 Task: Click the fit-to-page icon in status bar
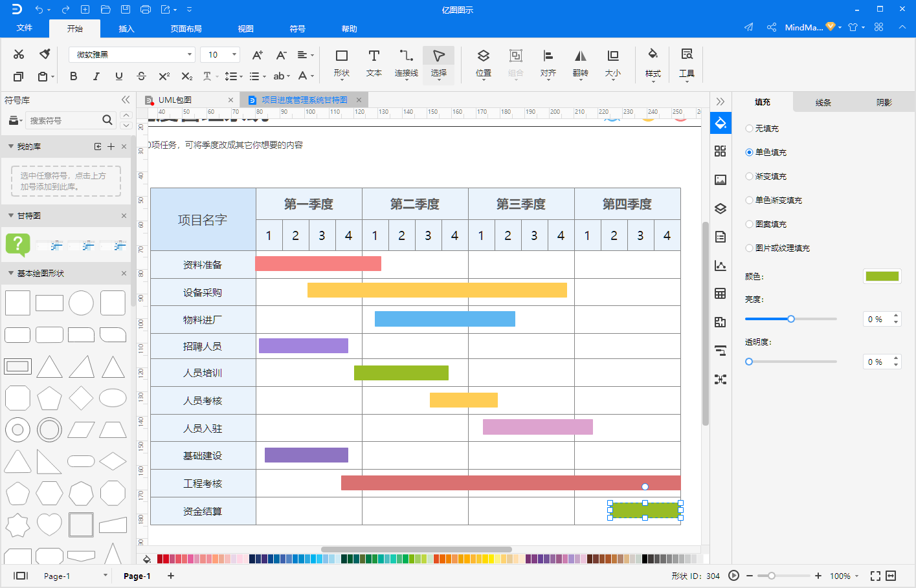point(875,576)
